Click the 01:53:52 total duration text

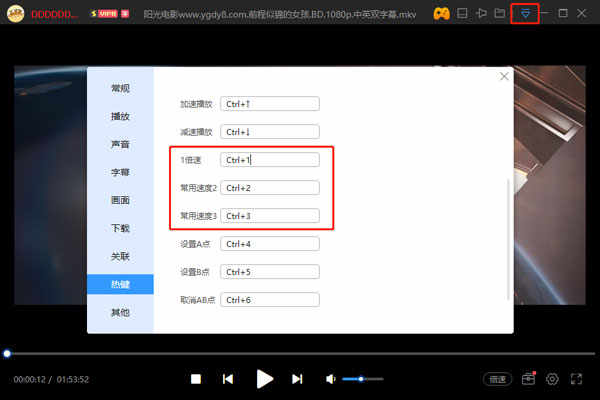point(73,379)
